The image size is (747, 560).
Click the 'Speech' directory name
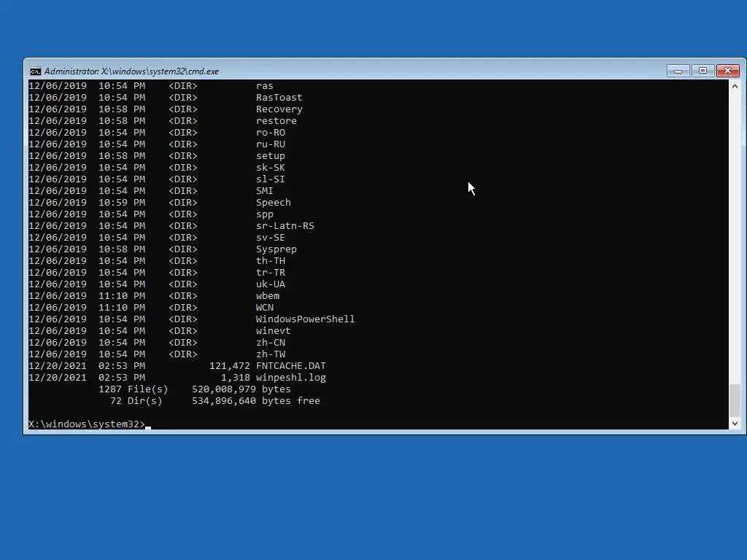[274, 203]
